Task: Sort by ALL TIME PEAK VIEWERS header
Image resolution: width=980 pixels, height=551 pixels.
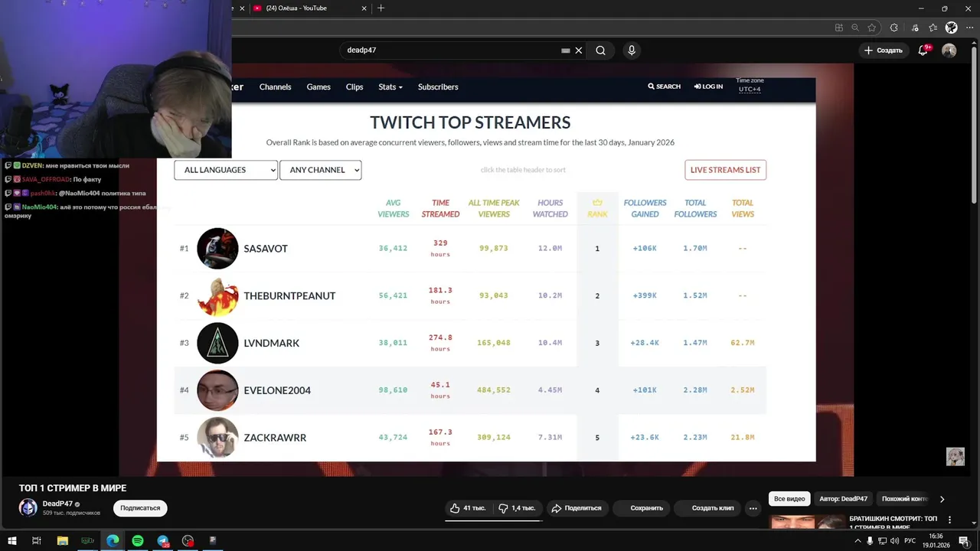Action: pyautogui.click(x=494, y=209)
